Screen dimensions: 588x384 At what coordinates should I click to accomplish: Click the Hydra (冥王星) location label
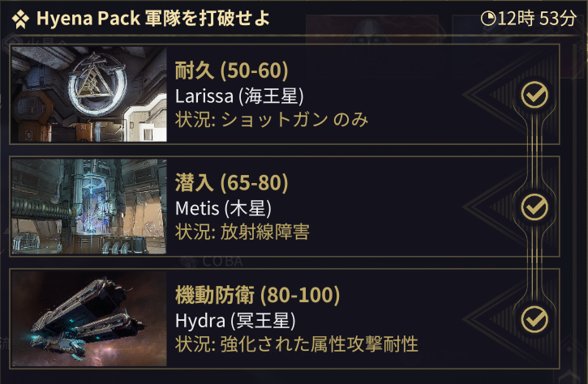point(235,320)
